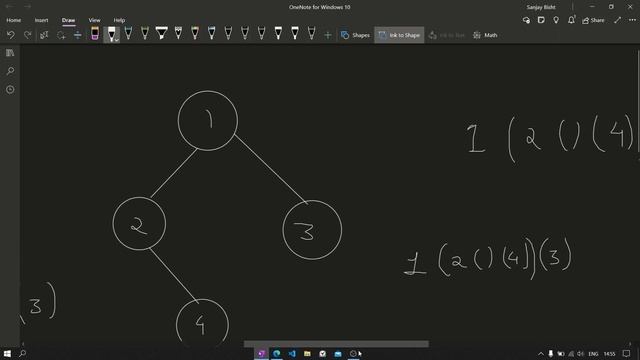Select the pink Eraser tool
This screenshot has width=640, height=360.
click(x=95, y=33)
